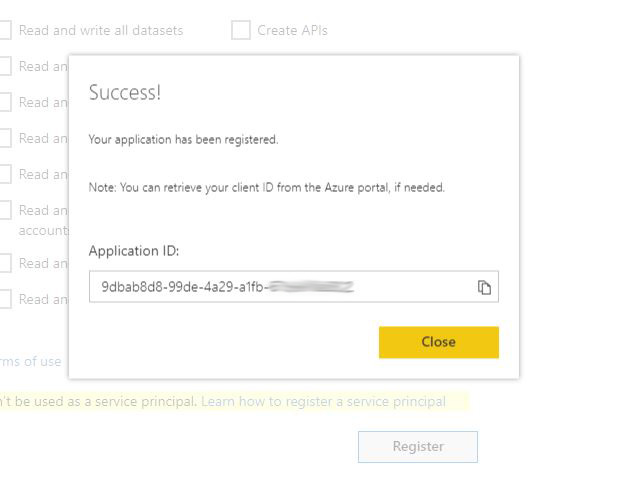Select the Application ID text field

(280, 287)
